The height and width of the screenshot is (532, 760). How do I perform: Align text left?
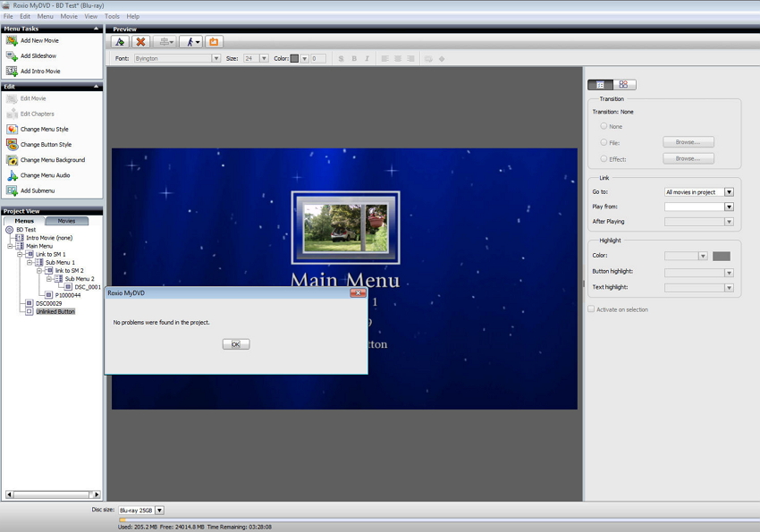pos(384,59)
